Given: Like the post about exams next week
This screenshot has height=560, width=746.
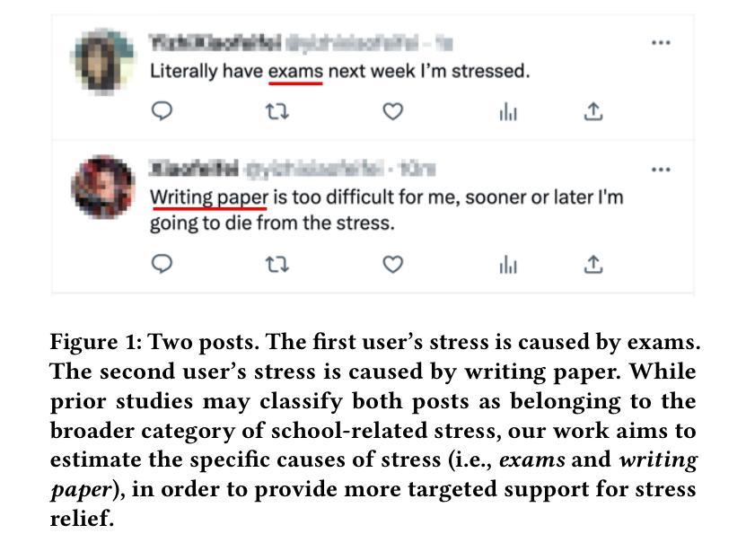Looking at the screenshot, I should click(x=393, y=111).
